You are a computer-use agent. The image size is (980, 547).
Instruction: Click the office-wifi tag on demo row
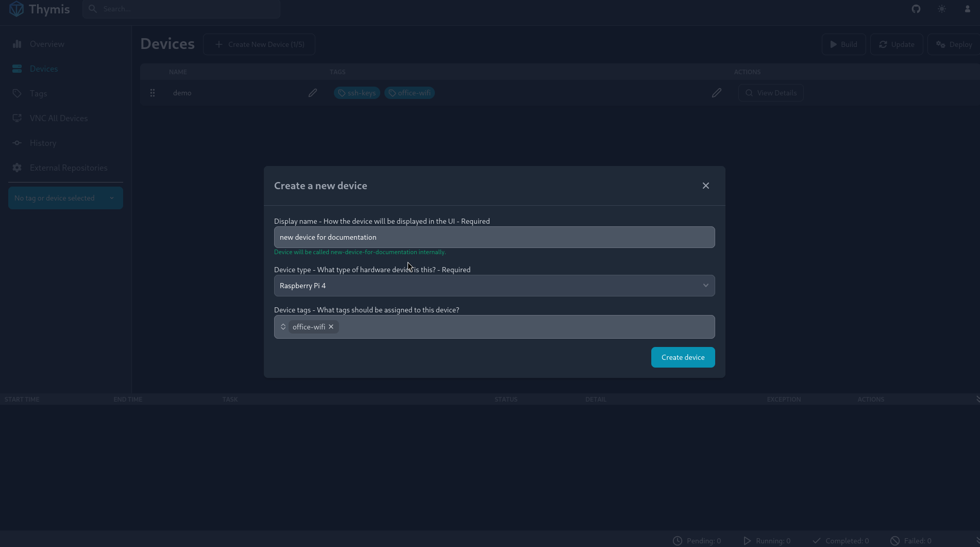point(410,93)
